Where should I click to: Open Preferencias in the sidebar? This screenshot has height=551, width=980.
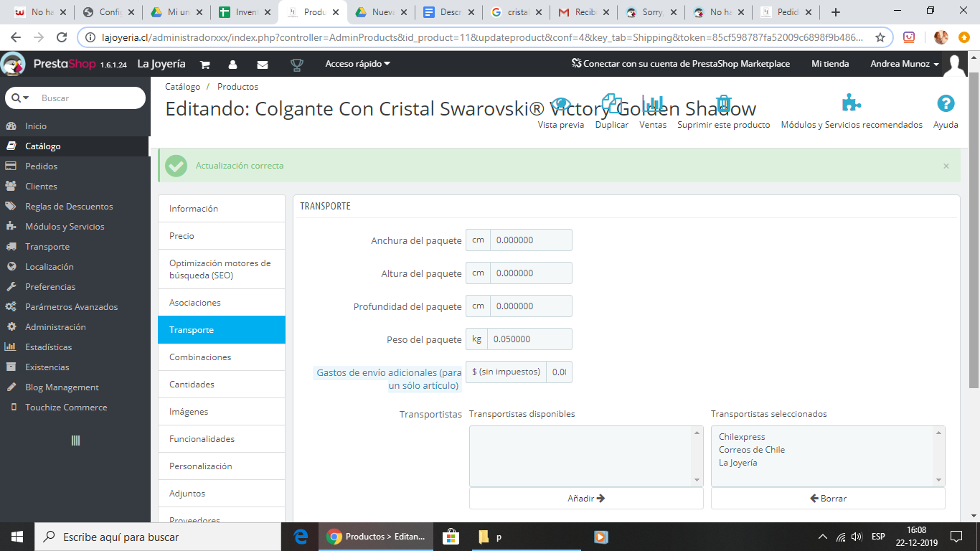75,287
